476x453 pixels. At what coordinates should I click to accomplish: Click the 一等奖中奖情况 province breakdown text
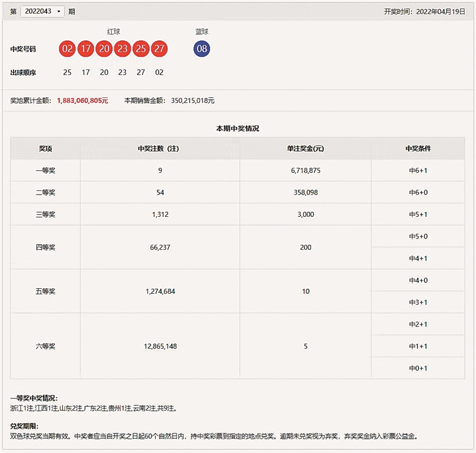coord(94,408)
